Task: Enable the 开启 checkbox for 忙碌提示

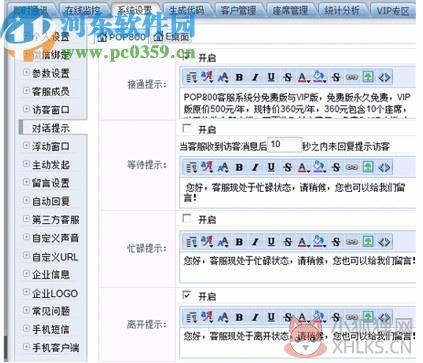Action: coord(187,219)
